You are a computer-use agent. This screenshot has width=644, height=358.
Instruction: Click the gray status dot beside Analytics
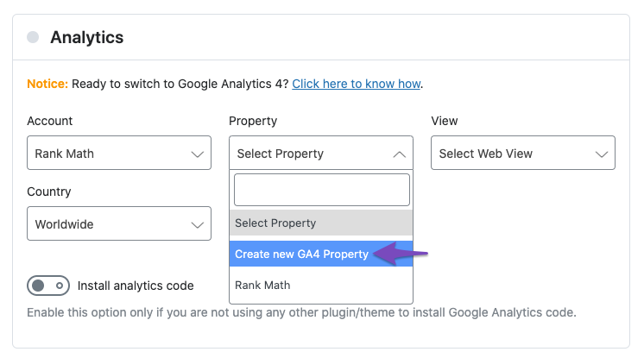(33, 37)
